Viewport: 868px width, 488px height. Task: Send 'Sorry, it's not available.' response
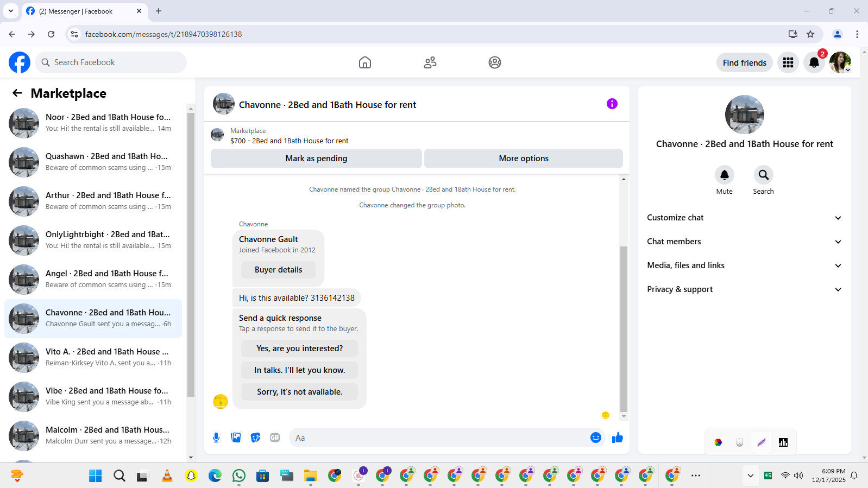(x=299, y=392)
